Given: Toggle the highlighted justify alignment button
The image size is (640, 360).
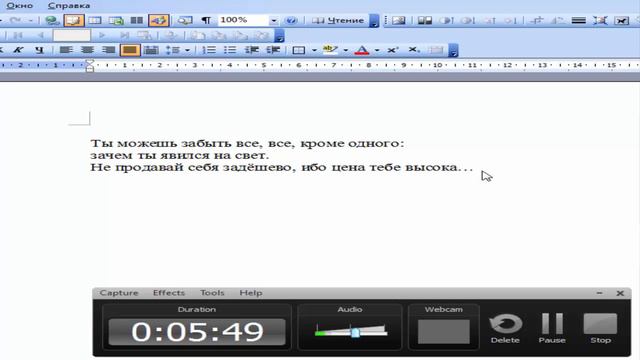Looking at the screenshot, I should point(130,50).
